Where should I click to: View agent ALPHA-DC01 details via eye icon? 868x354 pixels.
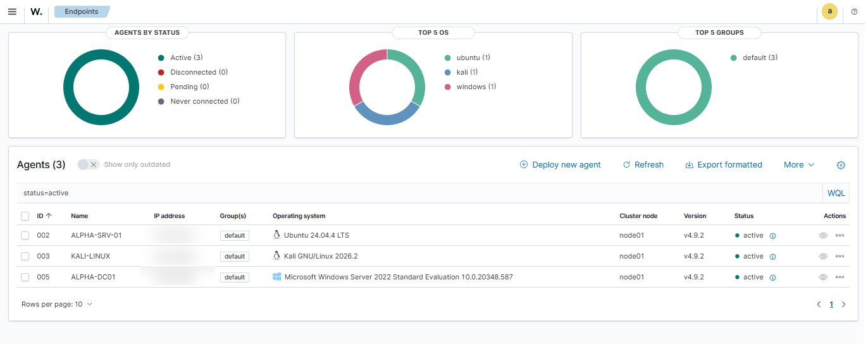[823, 277]
